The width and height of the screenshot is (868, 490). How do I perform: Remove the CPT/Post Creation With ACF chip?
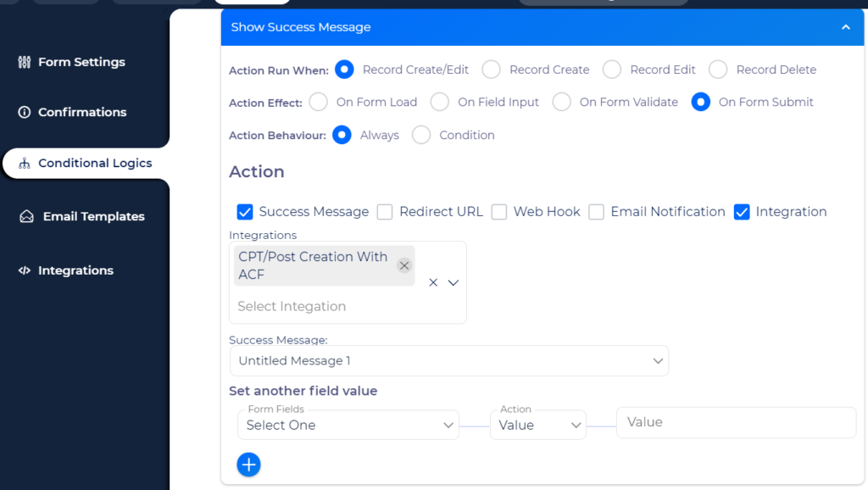point(404,265)
